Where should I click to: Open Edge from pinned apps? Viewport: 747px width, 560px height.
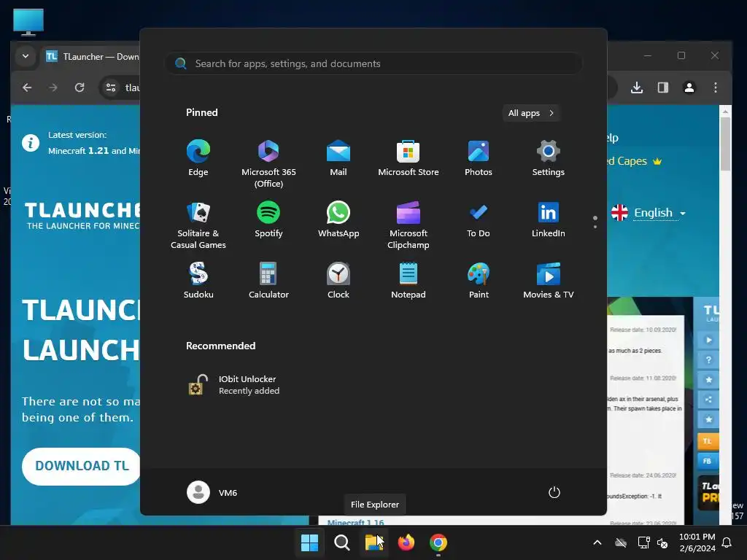click(x=198, y=159)
